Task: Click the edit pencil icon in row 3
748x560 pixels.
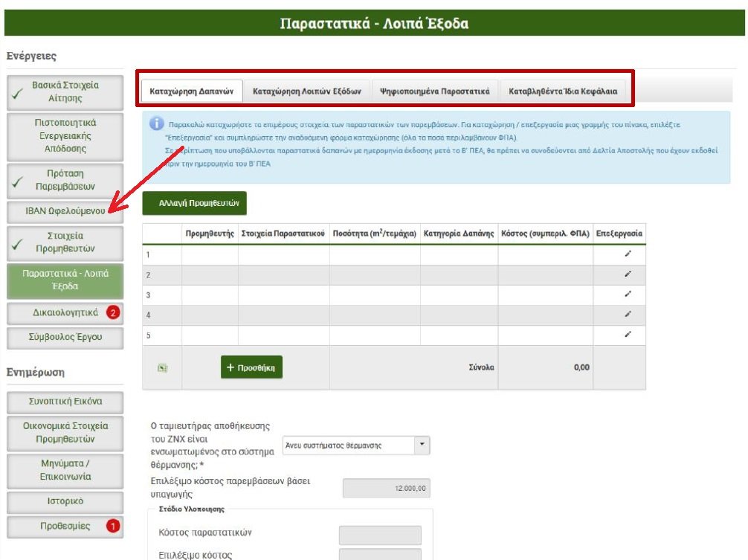Action: coord(628,295)
